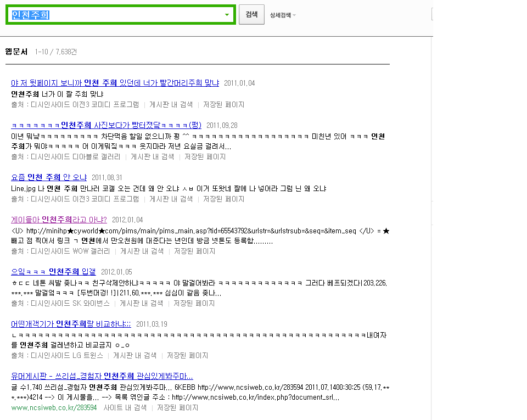Open the visited link 게이들아 인천주희라고 아냐?
527x420 pixels.
[x=59, y=219]
